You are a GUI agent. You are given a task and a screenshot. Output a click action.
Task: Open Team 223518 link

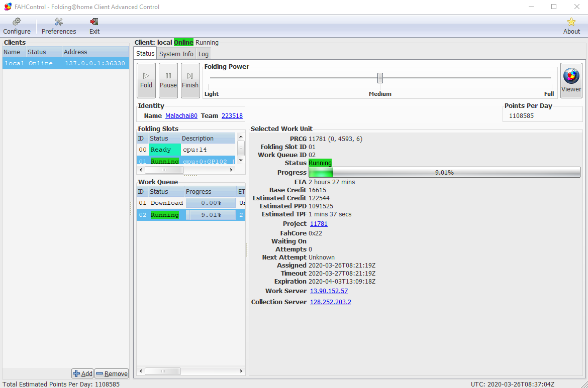[x=232, y=116]
